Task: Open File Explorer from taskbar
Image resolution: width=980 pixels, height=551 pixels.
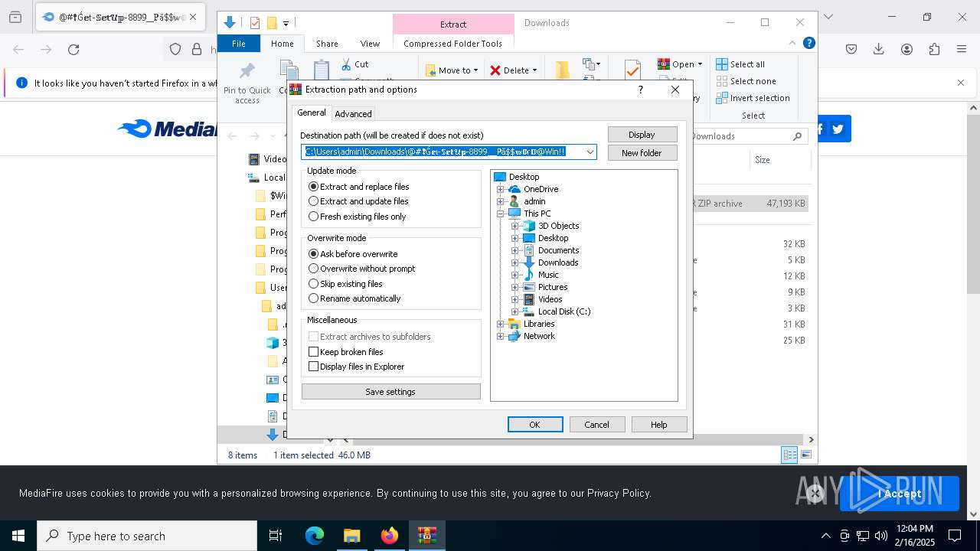Action: click(x=352, y=536)
